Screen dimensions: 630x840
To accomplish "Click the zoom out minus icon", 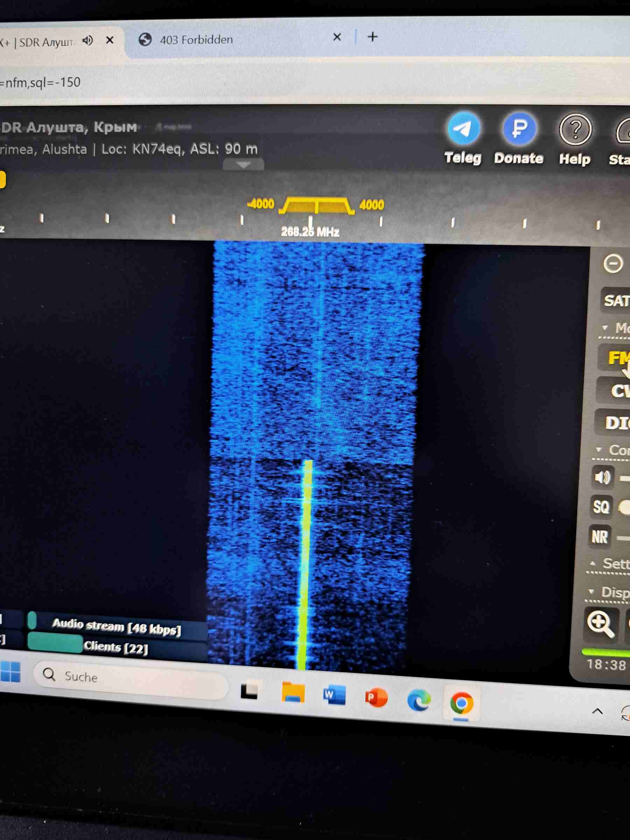I will pos(612,264).
